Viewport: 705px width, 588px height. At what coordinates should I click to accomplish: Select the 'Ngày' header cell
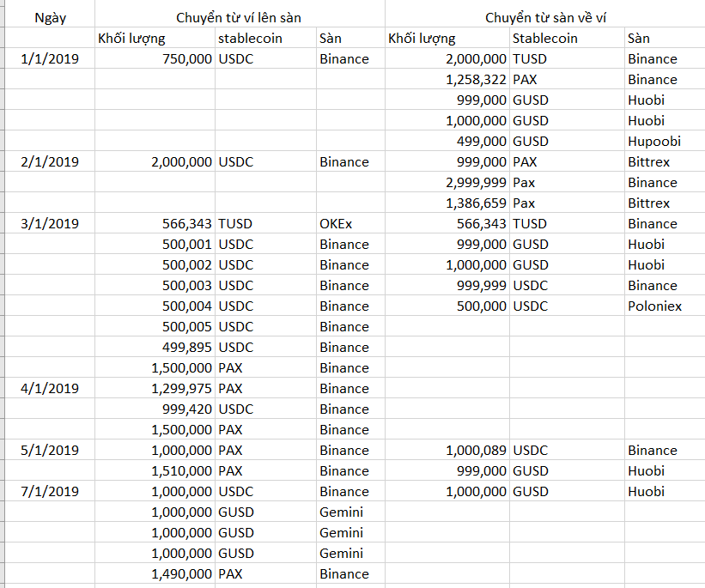tap(49, 17)
